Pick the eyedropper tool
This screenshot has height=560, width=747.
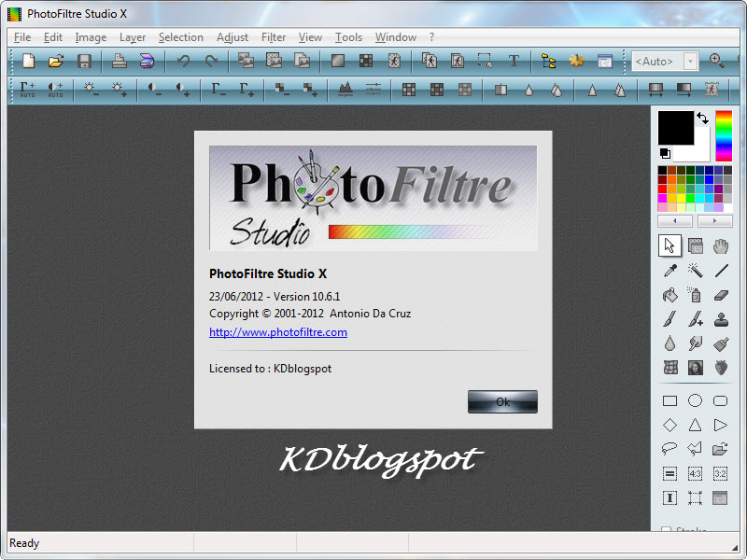[x=670, y=271]
